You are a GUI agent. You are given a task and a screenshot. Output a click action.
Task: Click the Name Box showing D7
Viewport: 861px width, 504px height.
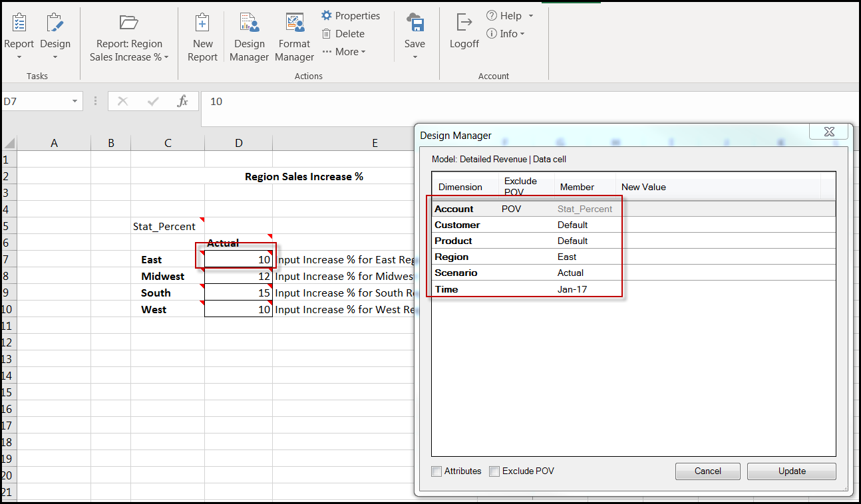[35, 102]
